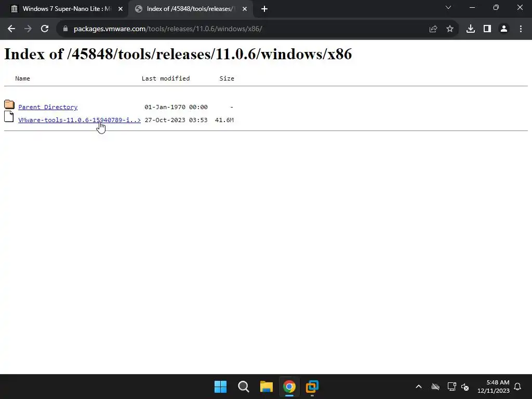The width and height of the screenshot is (532, 399).
Task: Open the notifications bell icon
Action: pyautogui.click(x=517, y=387)
